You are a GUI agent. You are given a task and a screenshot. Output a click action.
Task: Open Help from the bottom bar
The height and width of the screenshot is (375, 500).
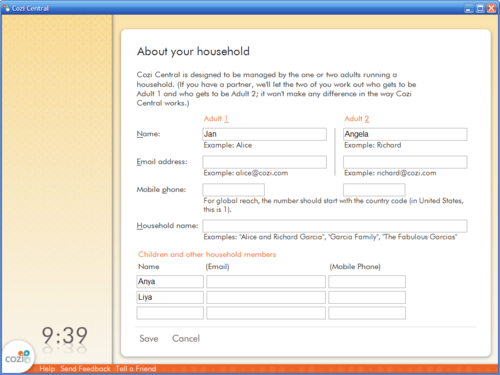tap(47, 369)
